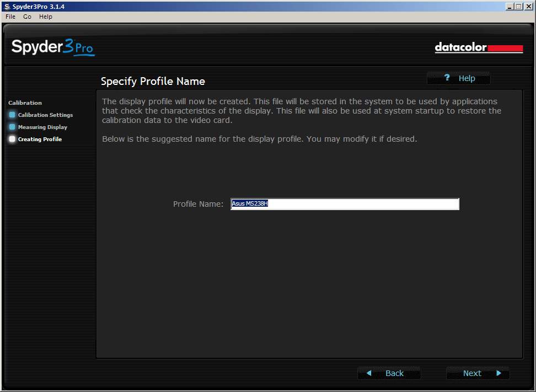Minimize the Spyder3Pro window
This screenshot has width=536, height=392.
pyautogui.click(x=510, y=6)
